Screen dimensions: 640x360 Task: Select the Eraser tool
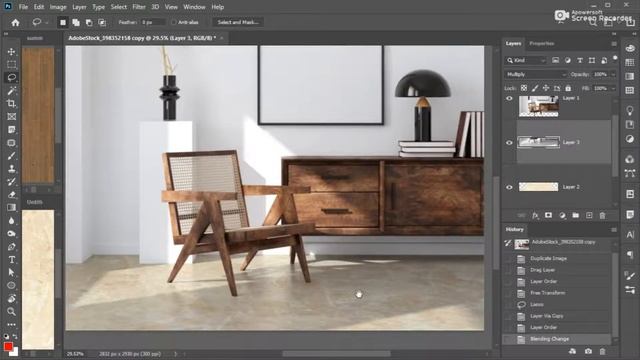11,195
